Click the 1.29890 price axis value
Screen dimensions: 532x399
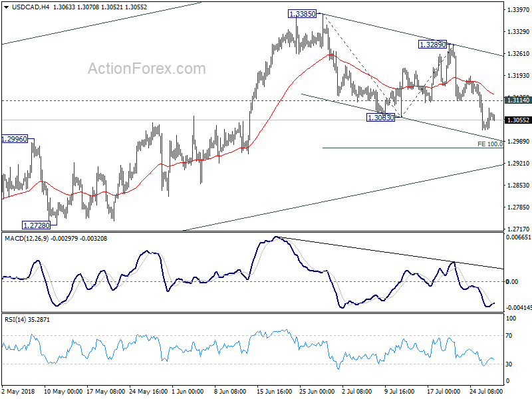518,141
